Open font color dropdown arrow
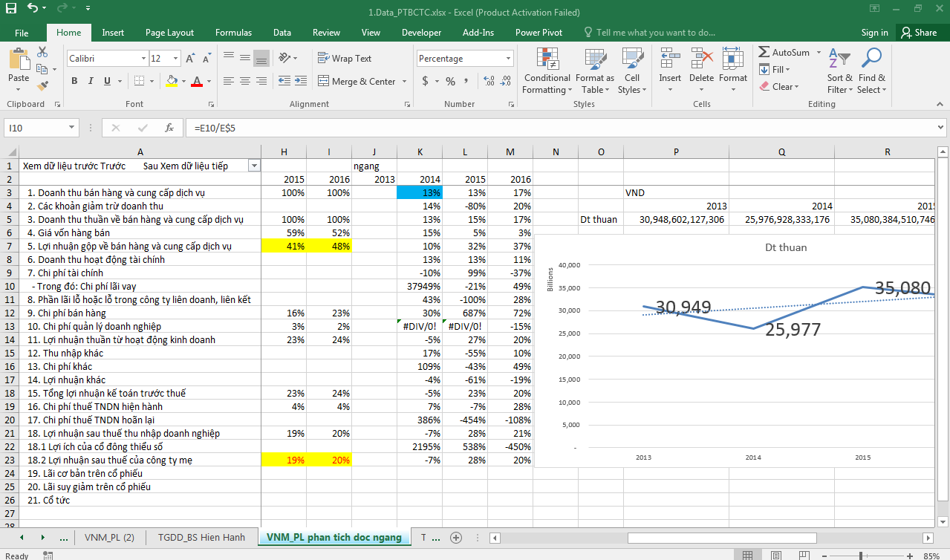This screenshot has width=950, height=560. 208,81
